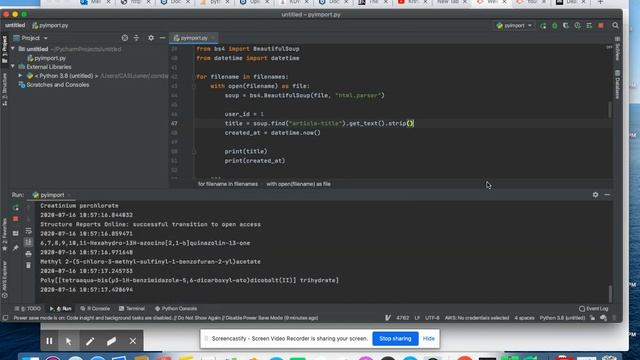Collapse the External Libraries node
The width and height of the screenshot is (640, 360).
pos(13,67)
